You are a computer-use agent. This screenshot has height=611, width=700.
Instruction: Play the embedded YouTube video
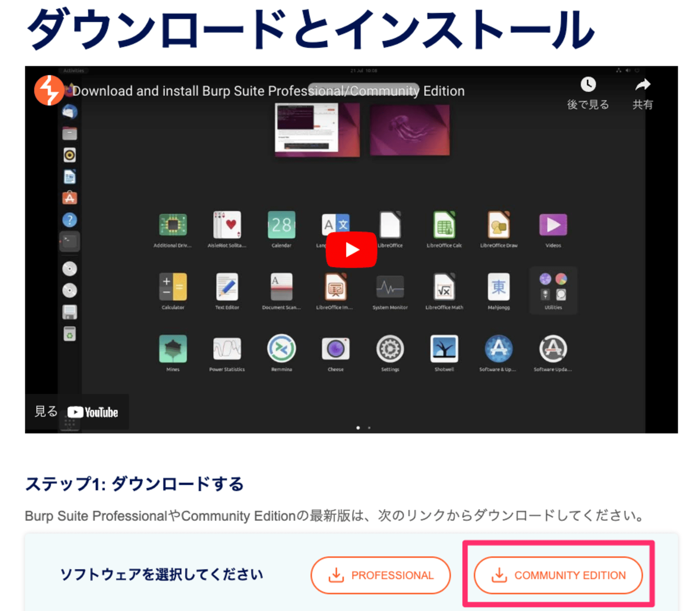click(x=351, y=250)
